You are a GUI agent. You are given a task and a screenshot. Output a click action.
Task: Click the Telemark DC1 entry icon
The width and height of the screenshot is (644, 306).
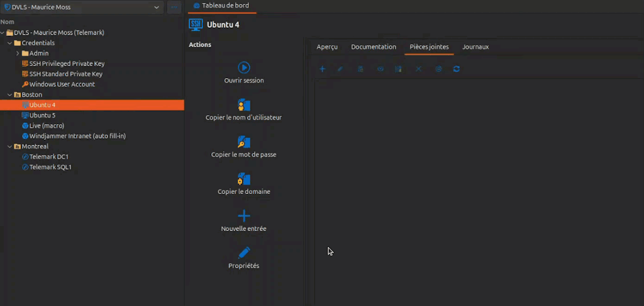[x=25, y=157]
